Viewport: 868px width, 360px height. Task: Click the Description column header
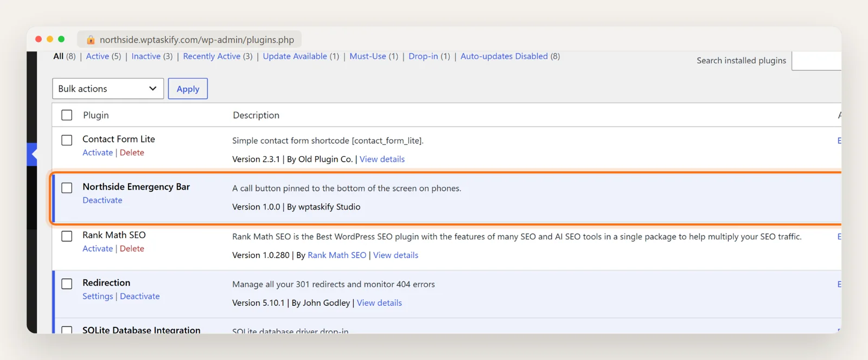click(256, 115)
